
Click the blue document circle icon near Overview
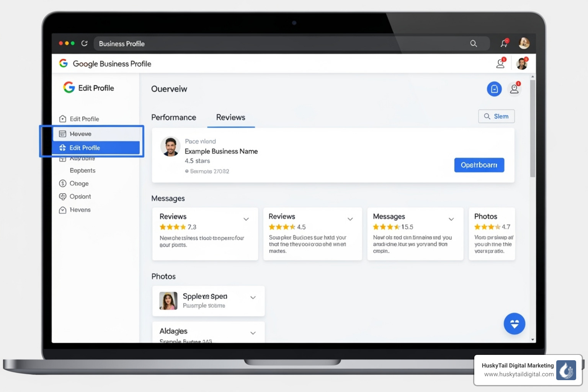pyautogui.click(x=494, y=89)
